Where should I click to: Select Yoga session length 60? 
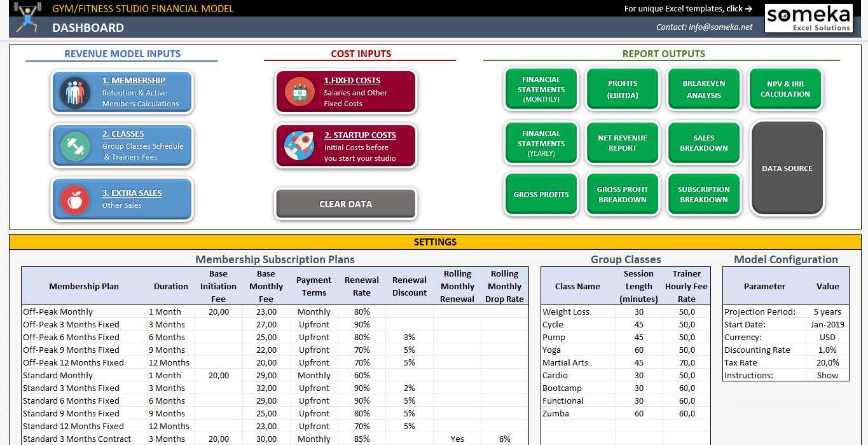pyautogui.click(x=639, y=350)
